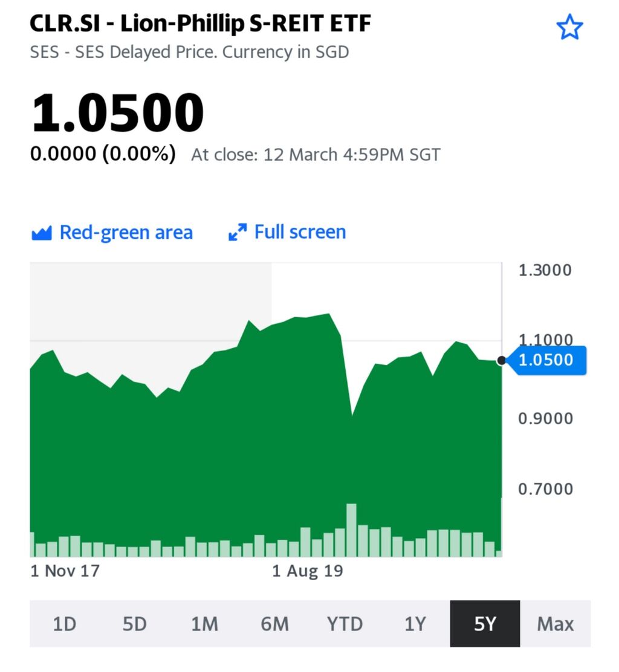The width and height of the screenshot is (619, 672).
Task: Click the 0.7000 y-axis label
Action: click(545, 489)
